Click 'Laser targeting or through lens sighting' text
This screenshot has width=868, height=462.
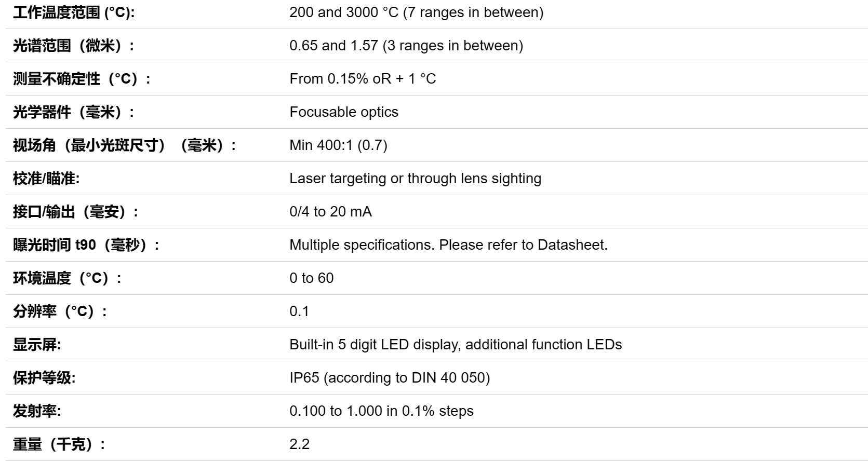tap(415, 179)
